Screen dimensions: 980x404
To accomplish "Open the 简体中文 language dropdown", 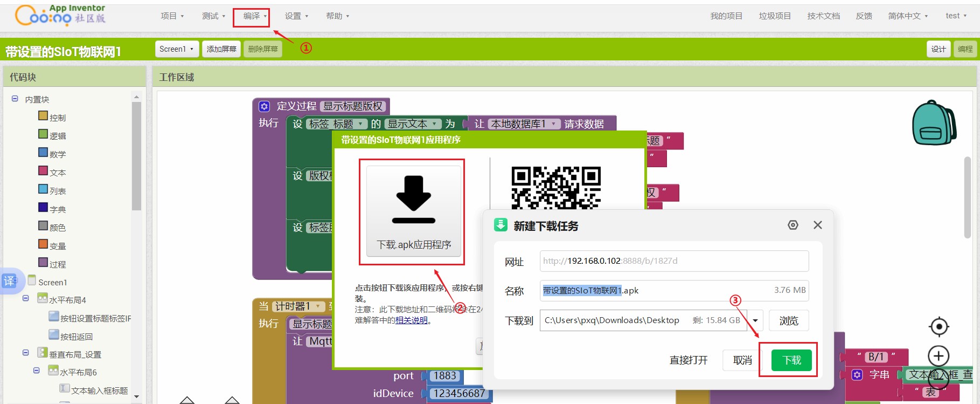I will pos(908,16).
